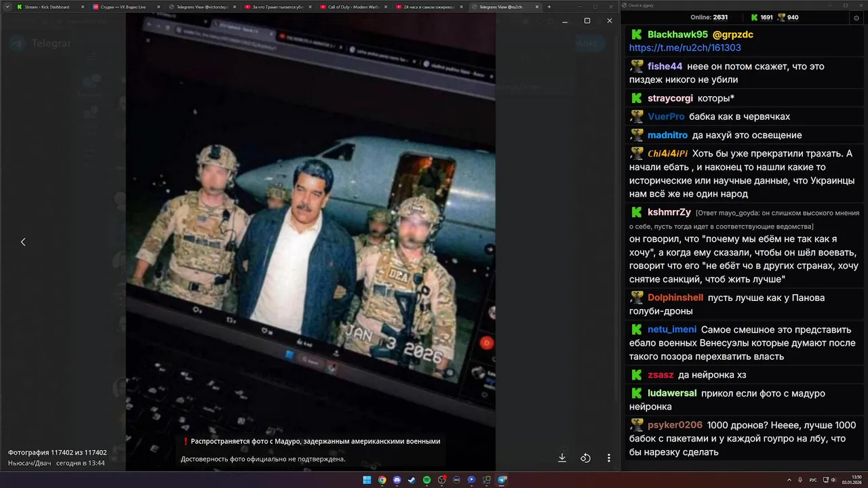Open the Windows Start menu
868x488 pixels.
(x=367, y=480)
